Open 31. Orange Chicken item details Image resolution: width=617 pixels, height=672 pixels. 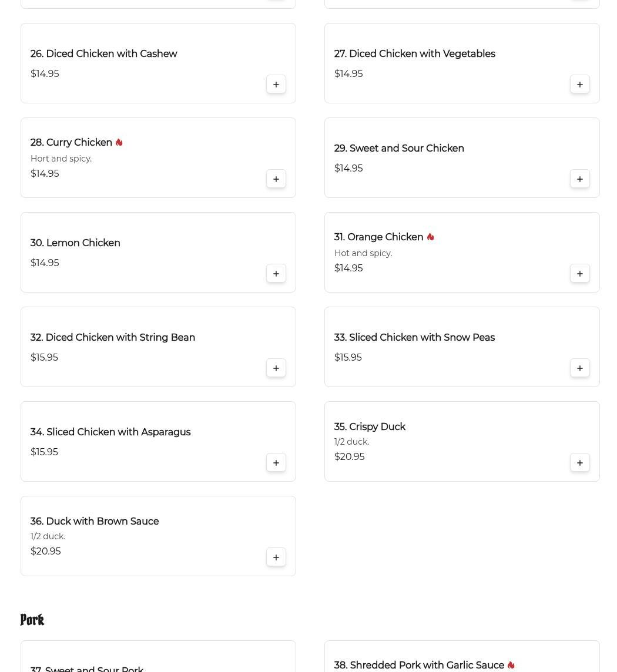(378, 237)
